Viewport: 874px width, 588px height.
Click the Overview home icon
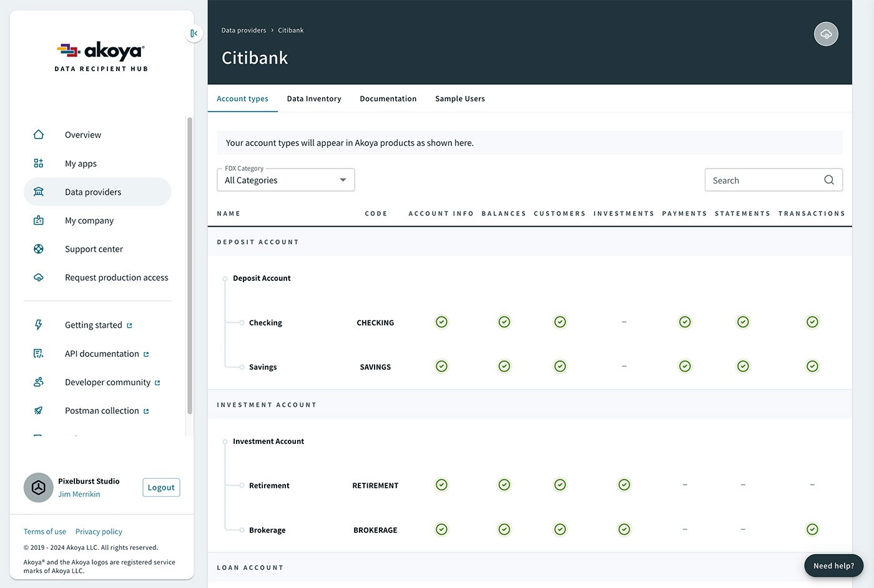tap(39, 134)
